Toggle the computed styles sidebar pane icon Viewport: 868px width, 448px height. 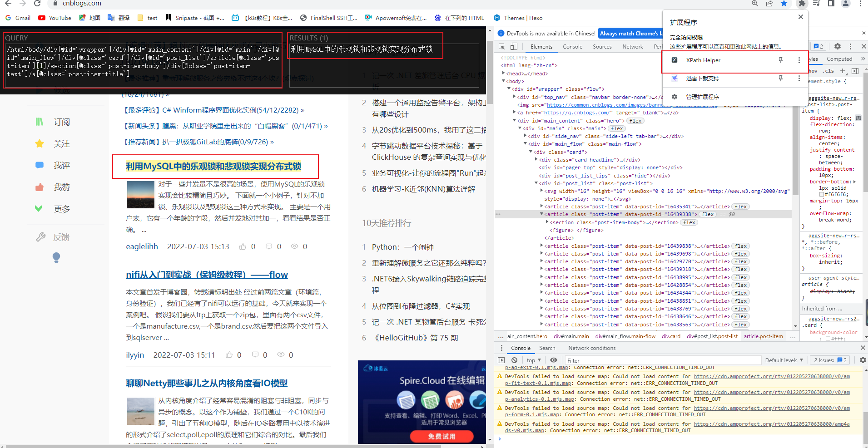tap(855, 71)
